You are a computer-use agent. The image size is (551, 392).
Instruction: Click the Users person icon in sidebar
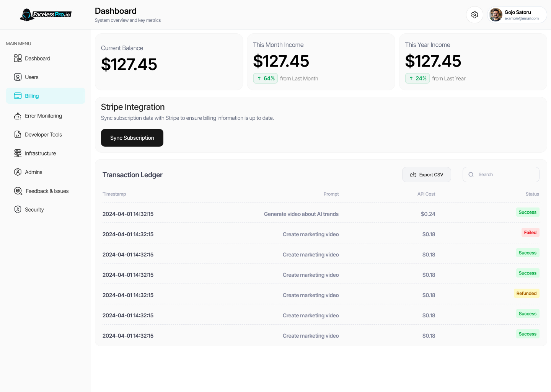pos(18,77)
